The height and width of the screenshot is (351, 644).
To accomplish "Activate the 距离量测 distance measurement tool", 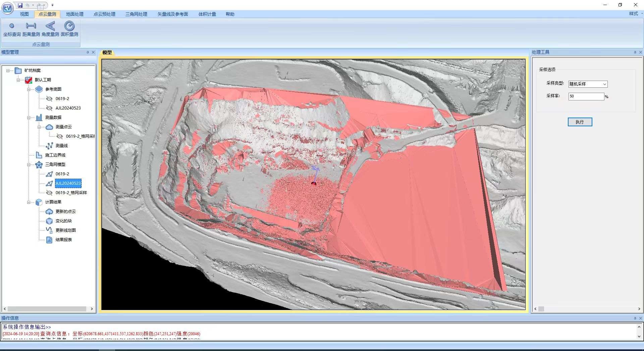I will (x=31, y=29).
